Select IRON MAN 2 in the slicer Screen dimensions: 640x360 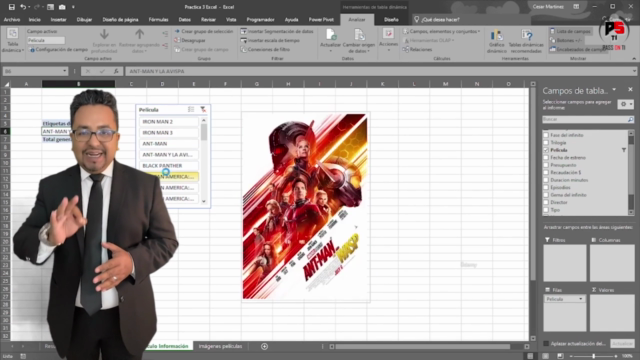(169, 122)
